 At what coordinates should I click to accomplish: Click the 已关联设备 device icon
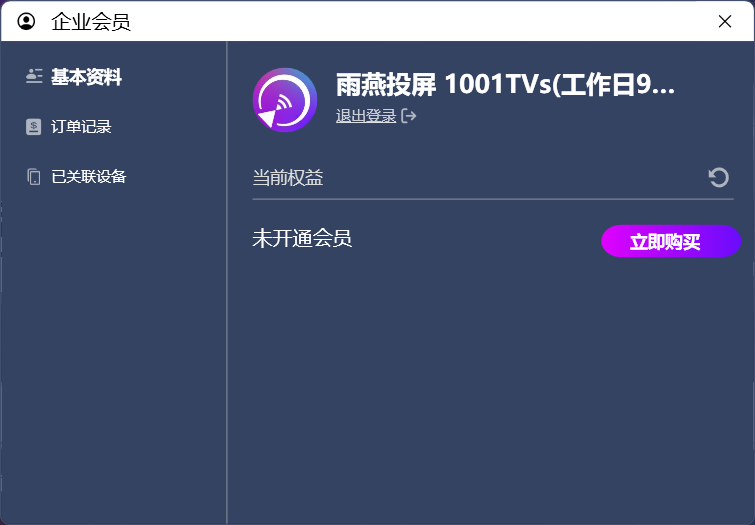point(34,177)
